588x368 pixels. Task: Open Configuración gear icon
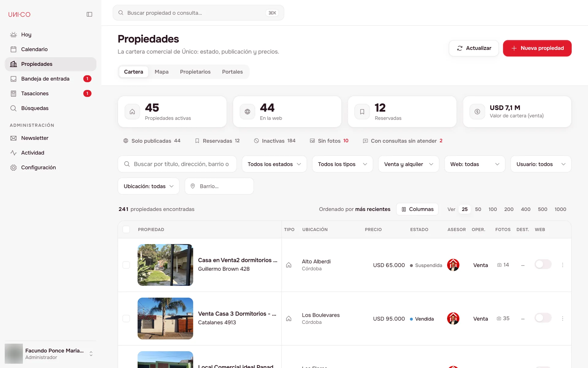tap(13, 167)
